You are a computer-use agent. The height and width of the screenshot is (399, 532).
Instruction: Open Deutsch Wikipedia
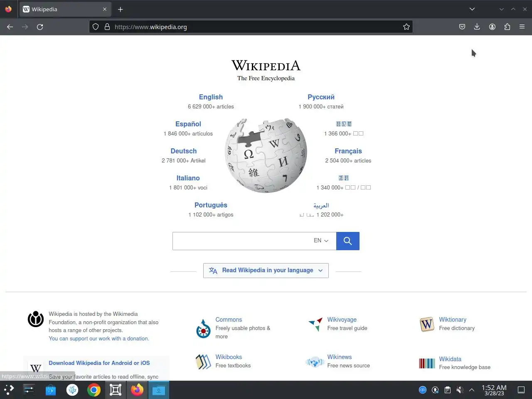coord(184,151)
